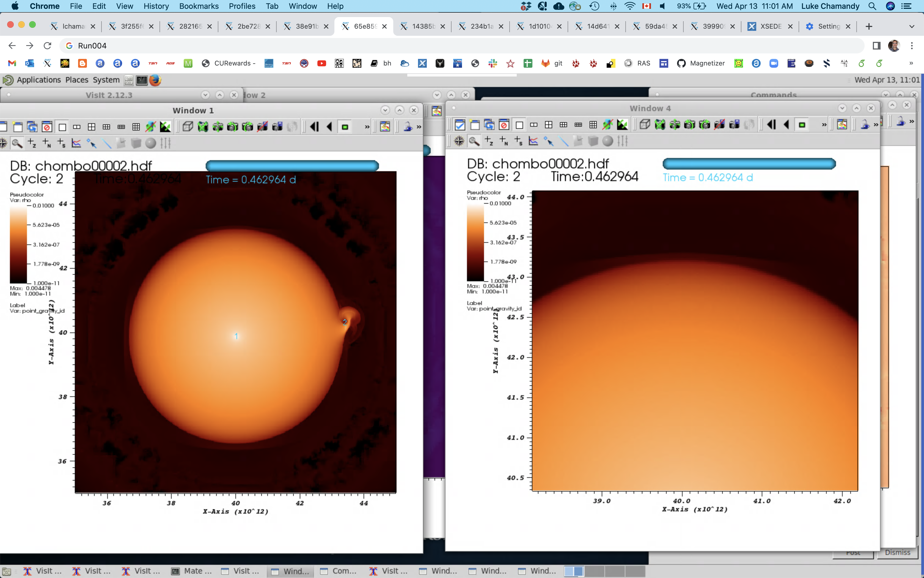Expand the overflow after Window 1's lock icon
Image resolution: width=924 pixels, height=578 pixels.
(419, 127)
